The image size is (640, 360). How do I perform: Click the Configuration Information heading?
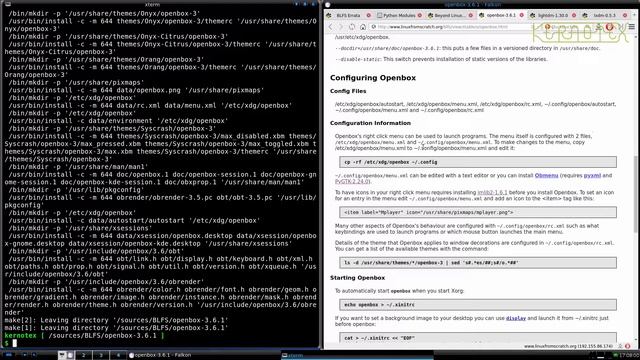[x=370, y=123]
